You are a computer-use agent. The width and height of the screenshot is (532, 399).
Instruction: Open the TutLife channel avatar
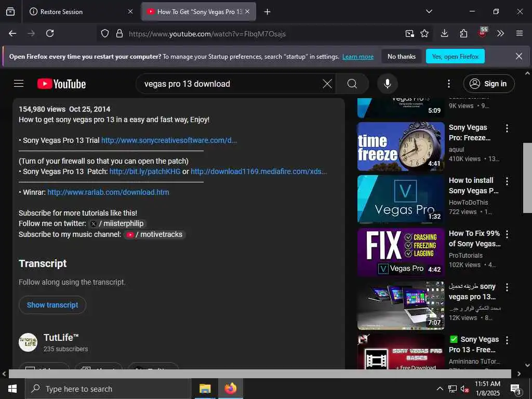coord(28,342)
